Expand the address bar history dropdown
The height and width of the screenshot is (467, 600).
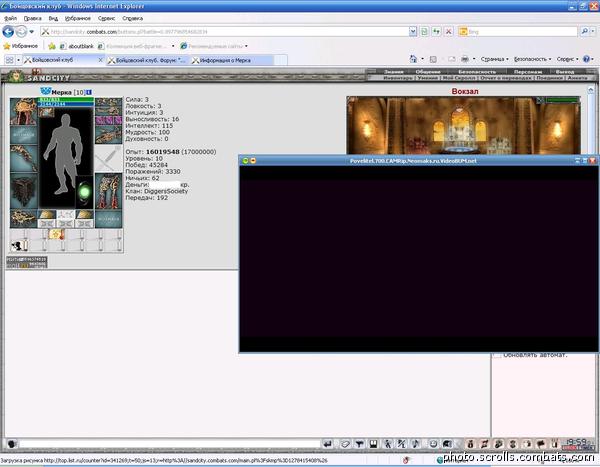[x=413, y=32]
